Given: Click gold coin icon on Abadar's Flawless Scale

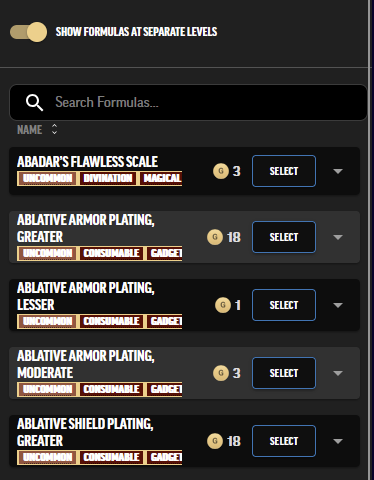Looking at the screenshot, I should [221, 171].
